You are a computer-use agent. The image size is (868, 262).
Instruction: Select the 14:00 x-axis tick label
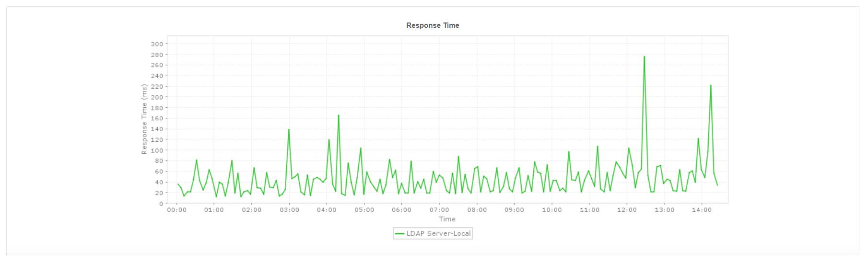(x=702, y=210)
